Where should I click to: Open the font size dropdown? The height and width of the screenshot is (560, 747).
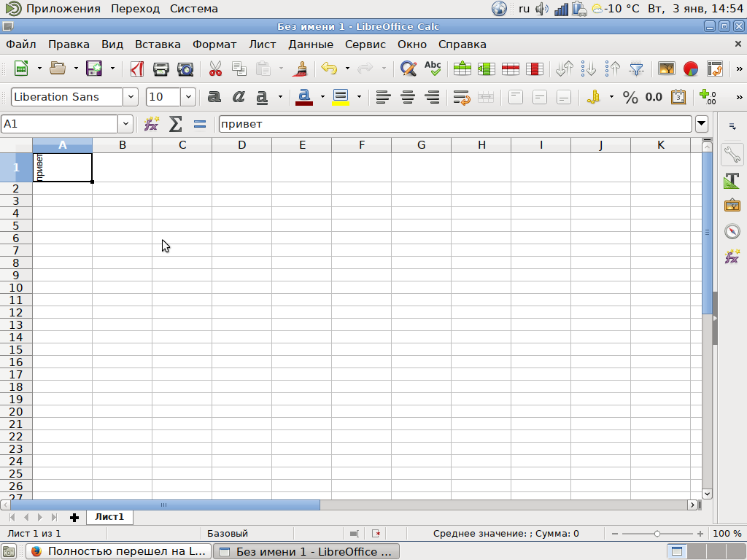pyautogui.click(x=188, y=97)
